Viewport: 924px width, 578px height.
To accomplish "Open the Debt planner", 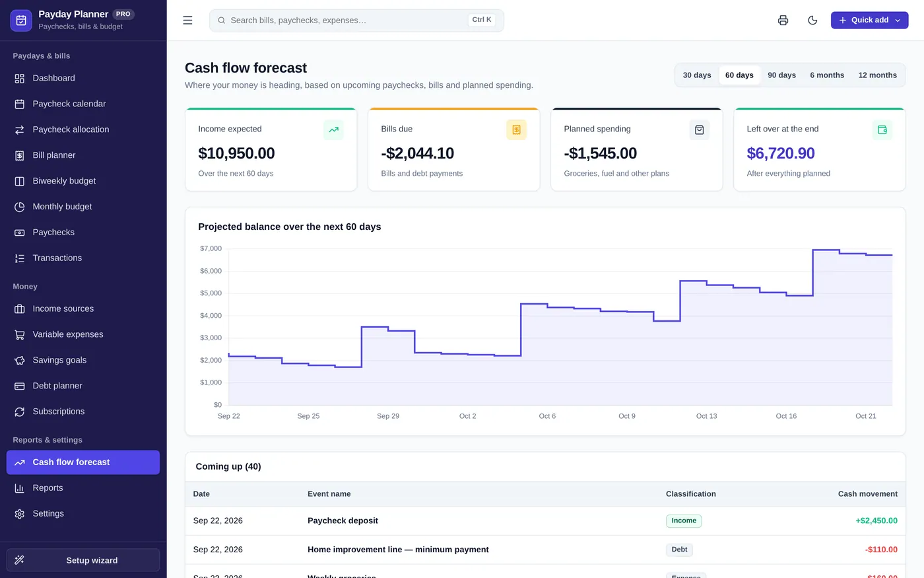I will pyautogui.click(x=83, y=386).
